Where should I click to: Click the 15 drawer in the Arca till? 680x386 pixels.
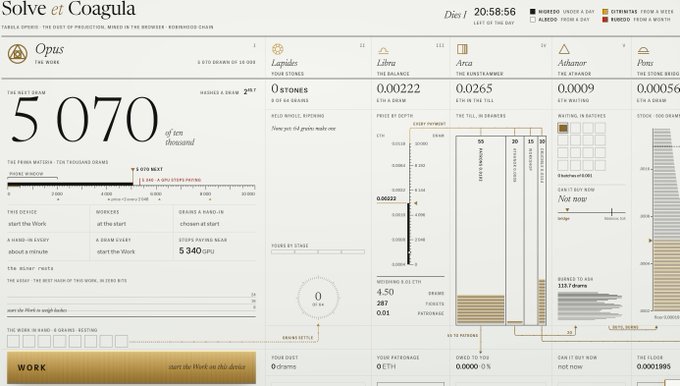(x=530, y=230)
